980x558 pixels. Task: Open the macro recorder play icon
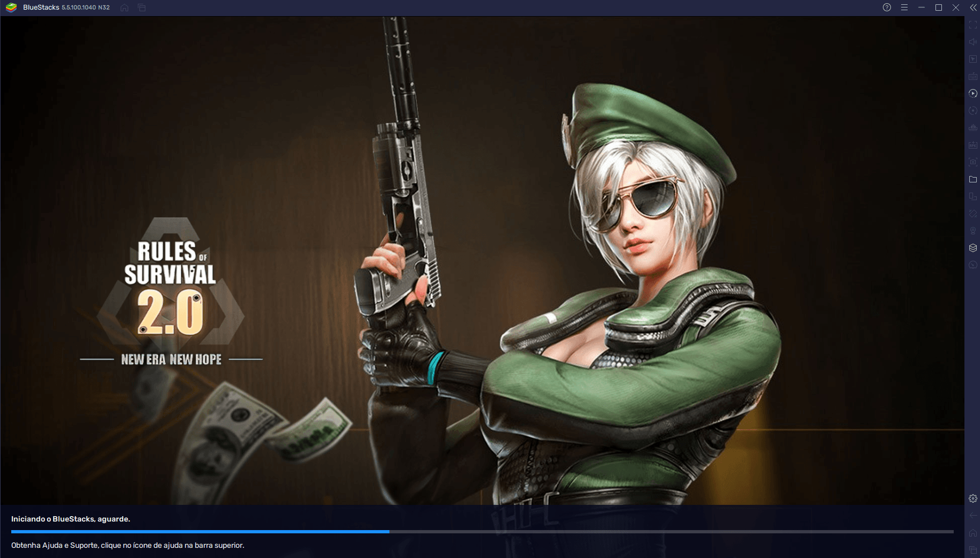973,93
